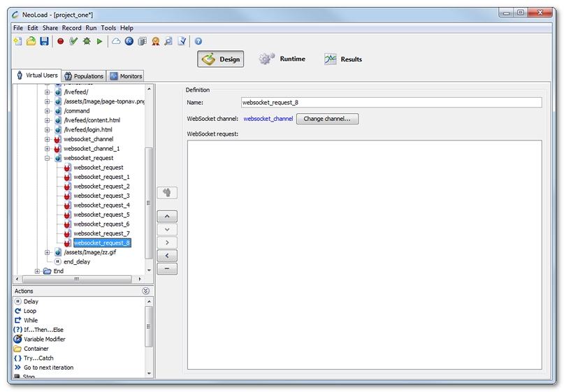Open project with the yellow folder icon
Viewport: 564px width, 392px height.
coord(31,42)
